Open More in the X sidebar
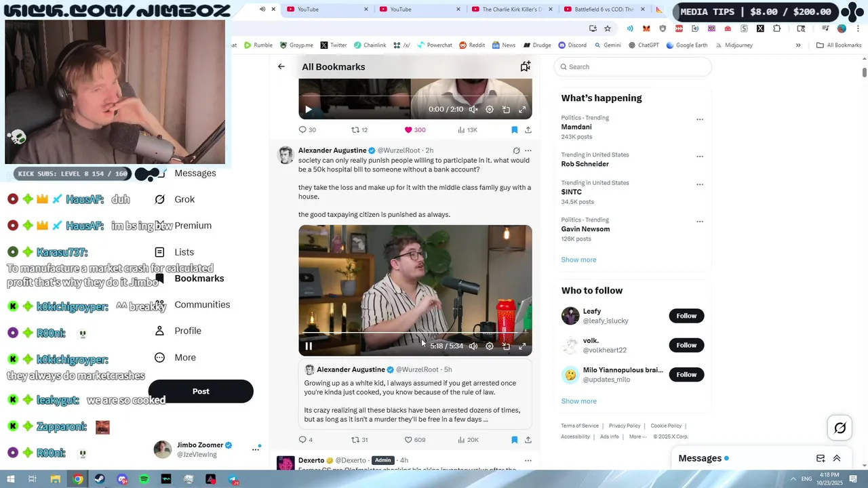Viewport: 868px width, 488px height. point(176,357)
